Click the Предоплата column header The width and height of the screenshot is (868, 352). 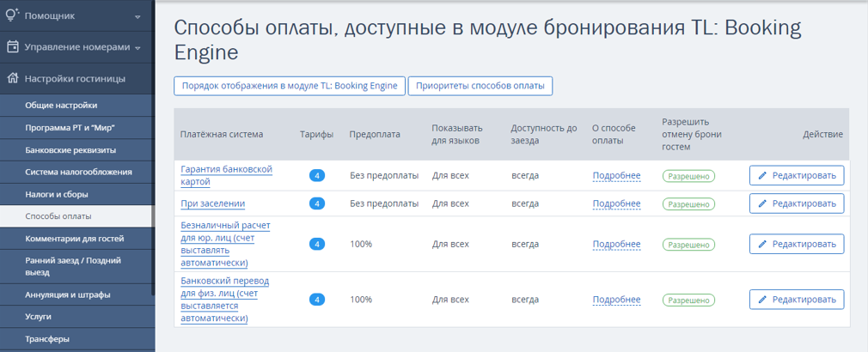(375, 134)
